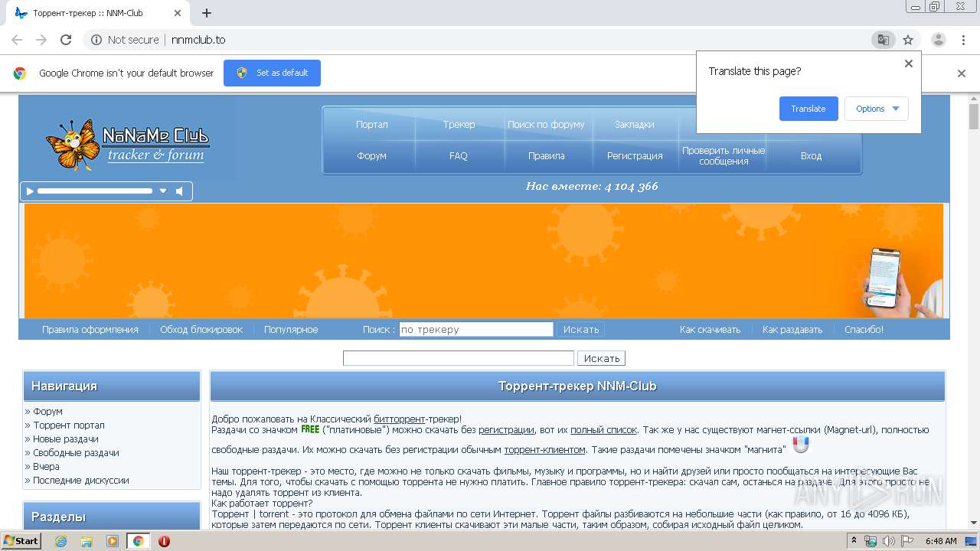The width and height of the screenshot is (980, 551).
Task: Click the radio player progress bar
Action: pyautogui.click(x=95, y=191)
